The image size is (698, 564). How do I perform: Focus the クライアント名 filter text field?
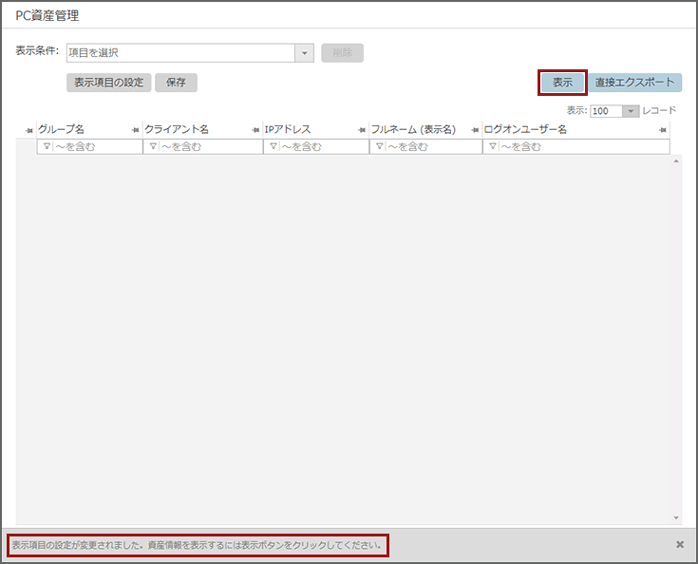210,146
